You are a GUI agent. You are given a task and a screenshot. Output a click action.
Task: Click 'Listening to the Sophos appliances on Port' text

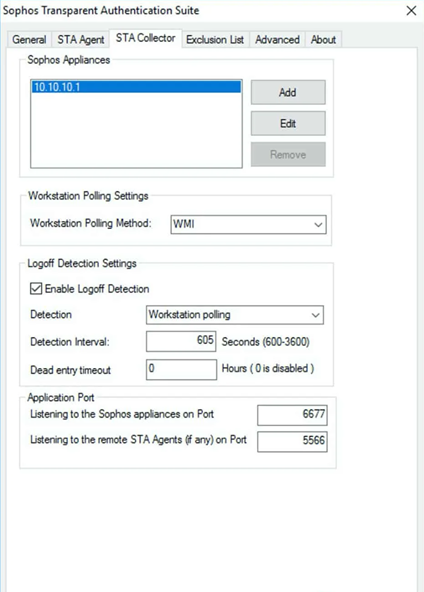(122, 414)
